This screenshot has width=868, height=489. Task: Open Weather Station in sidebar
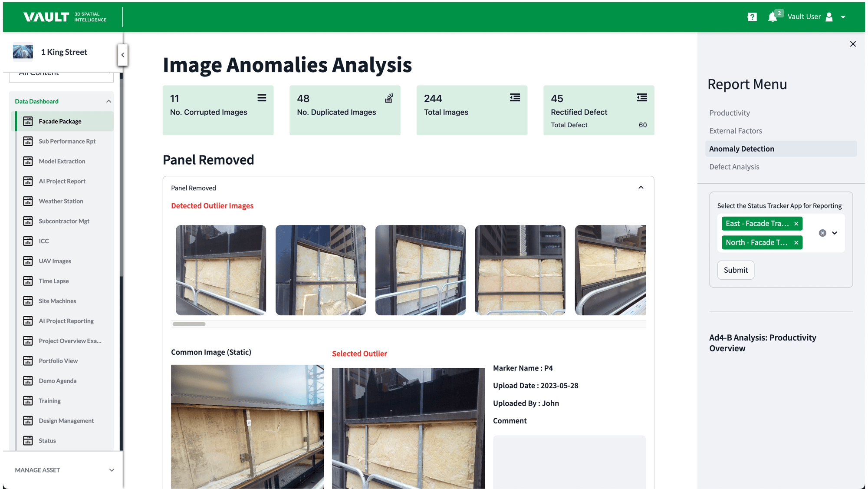point(64,201)
